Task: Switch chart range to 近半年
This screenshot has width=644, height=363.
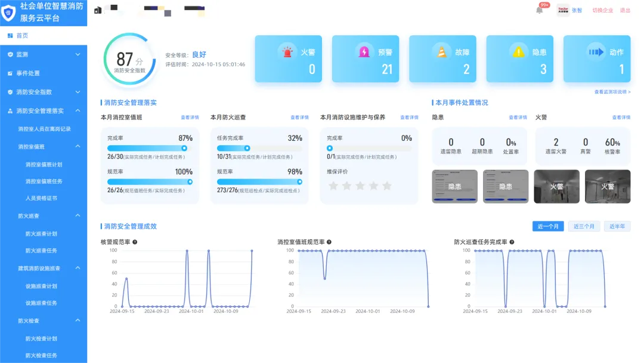Action: pyautogui.click(x=617, y=226)
